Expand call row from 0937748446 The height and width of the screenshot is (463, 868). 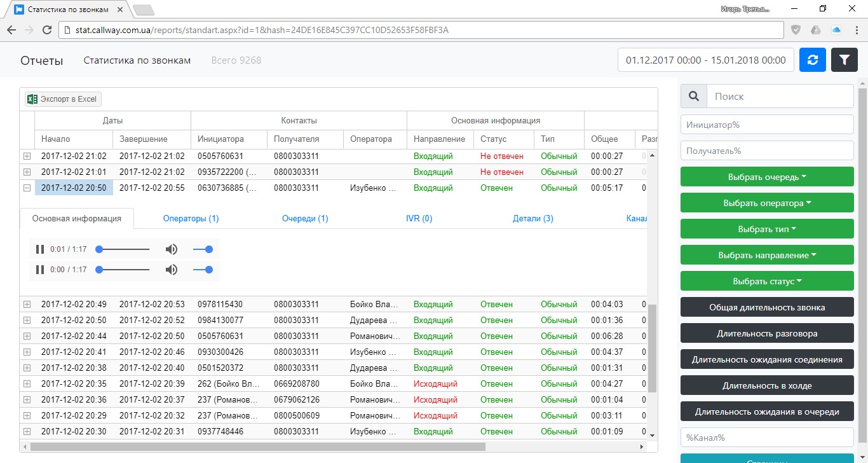pyautogui.click(x=27, y=431)
